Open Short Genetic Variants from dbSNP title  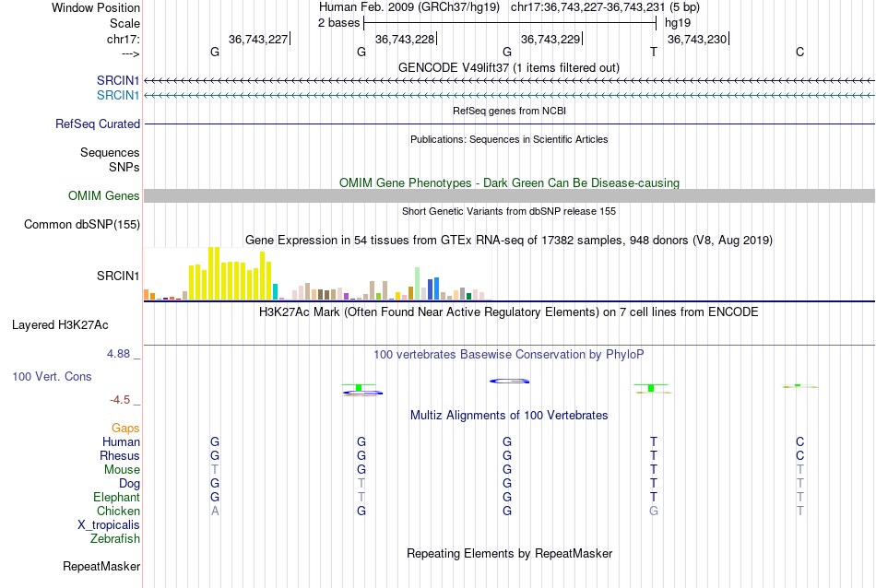[x=509, y=211]
